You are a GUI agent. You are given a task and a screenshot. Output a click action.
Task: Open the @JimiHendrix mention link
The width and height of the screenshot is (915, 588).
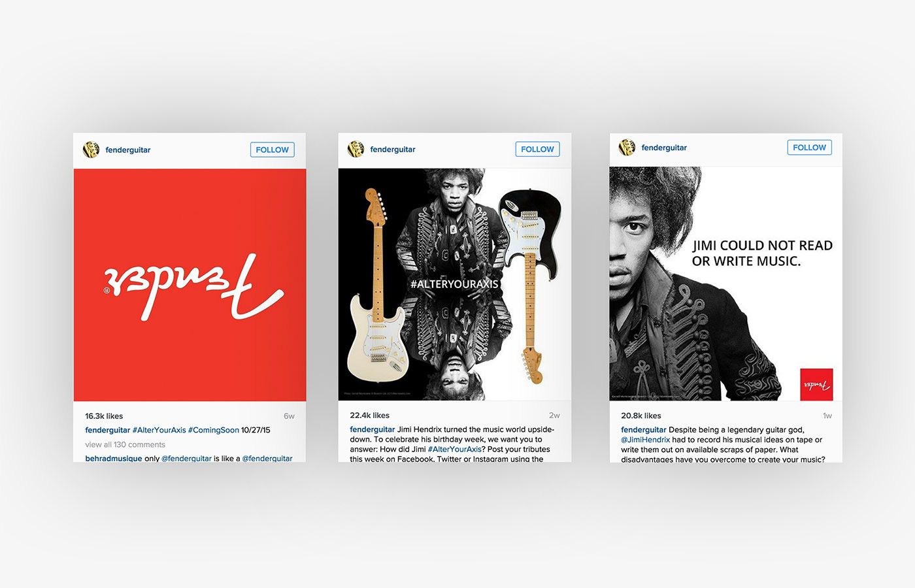(645, 440)
